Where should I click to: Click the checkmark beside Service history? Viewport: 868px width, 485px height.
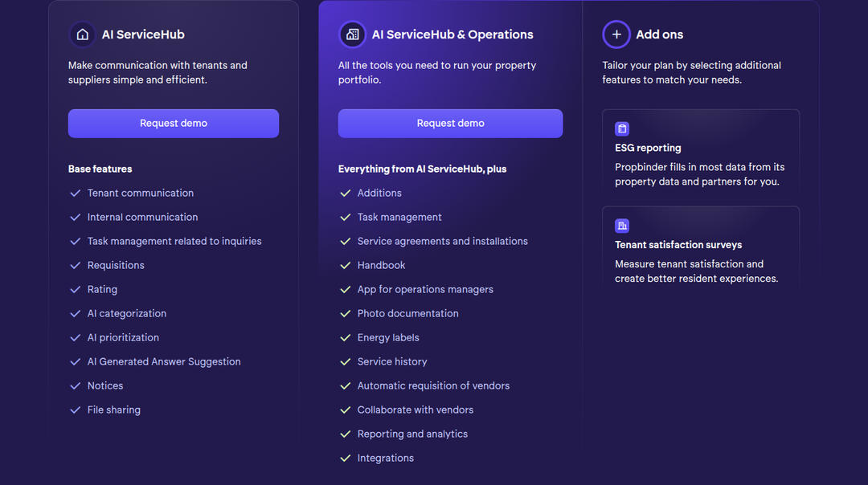coord(346,361)
